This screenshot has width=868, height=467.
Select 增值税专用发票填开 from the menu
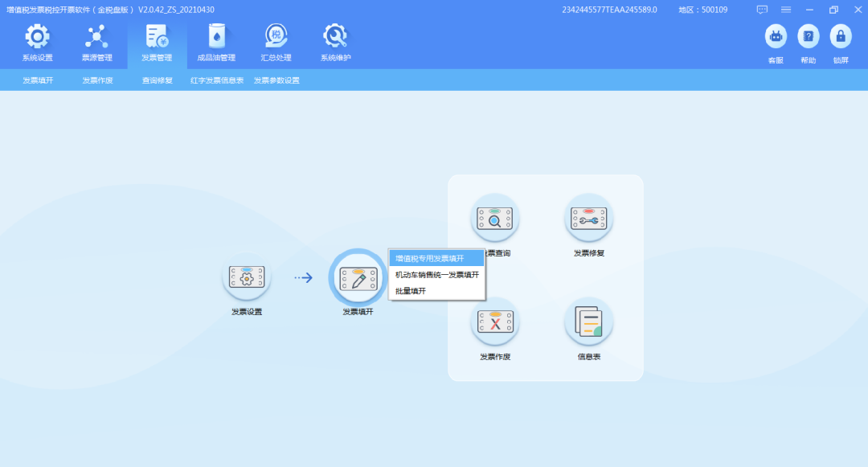(436, 257)
